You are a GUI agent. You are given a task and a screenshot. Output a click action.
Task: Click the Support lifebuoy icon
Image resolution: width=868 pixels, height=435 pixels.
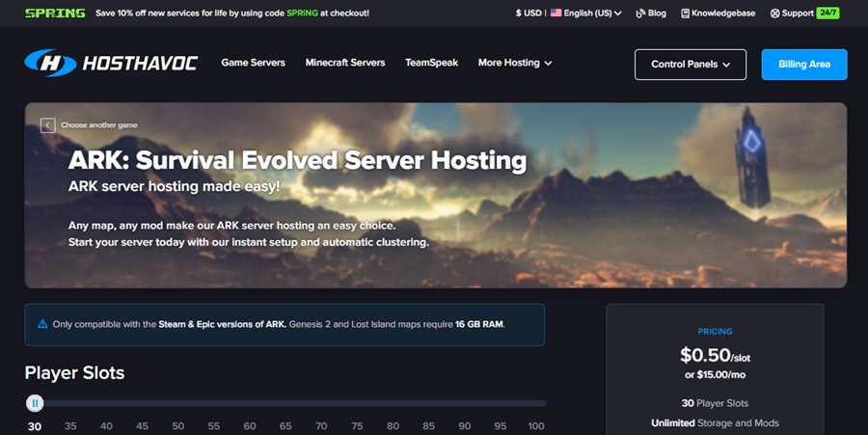pos(775,14)
